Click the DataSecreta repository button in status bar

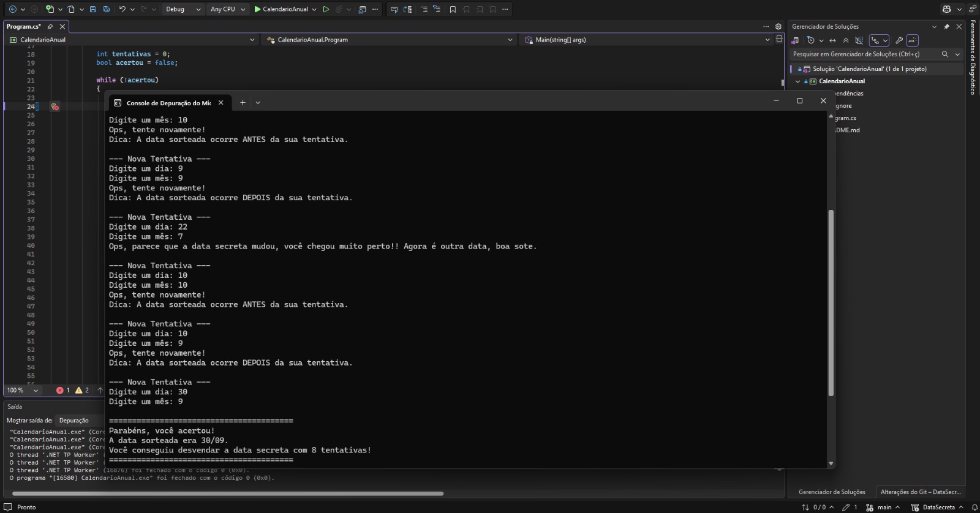click(937, 507)
